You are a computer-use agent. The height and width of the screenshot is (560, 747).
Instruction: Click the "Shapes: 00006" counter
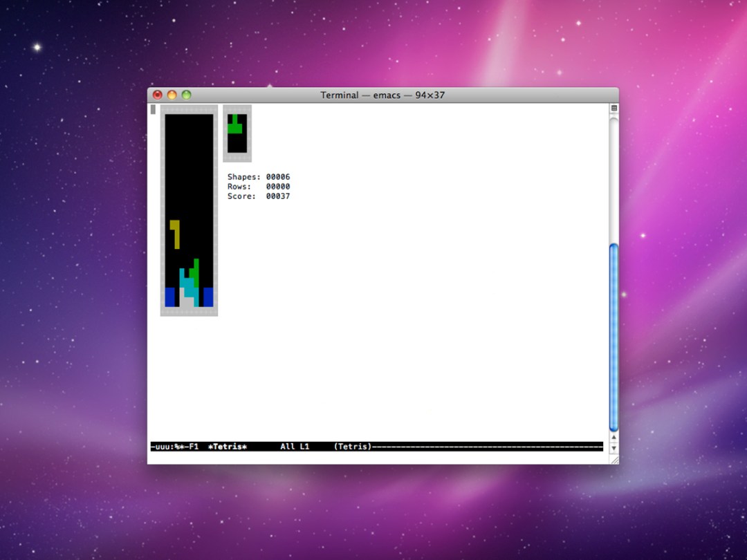point(259,177)
